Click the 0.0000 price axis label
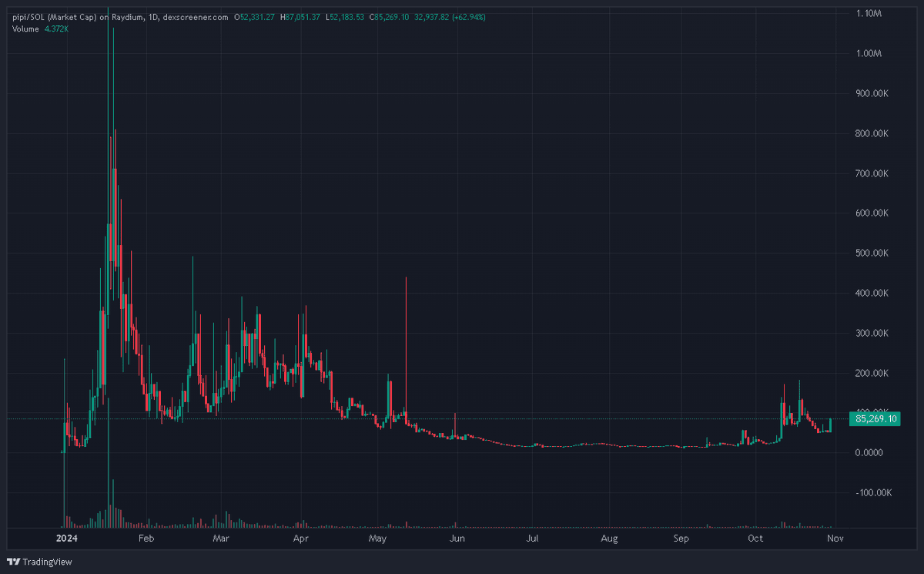 pos(869,453)
